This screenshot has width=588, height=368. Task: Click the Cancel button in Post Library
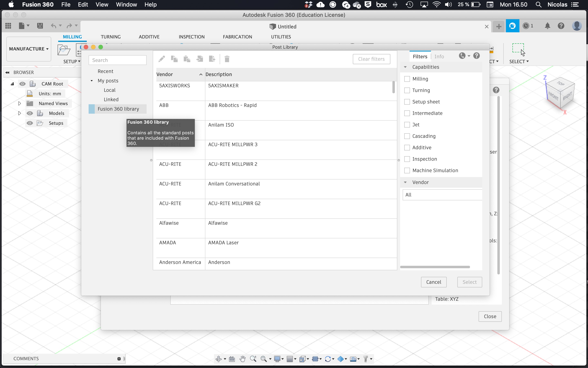tap(433, 282)
